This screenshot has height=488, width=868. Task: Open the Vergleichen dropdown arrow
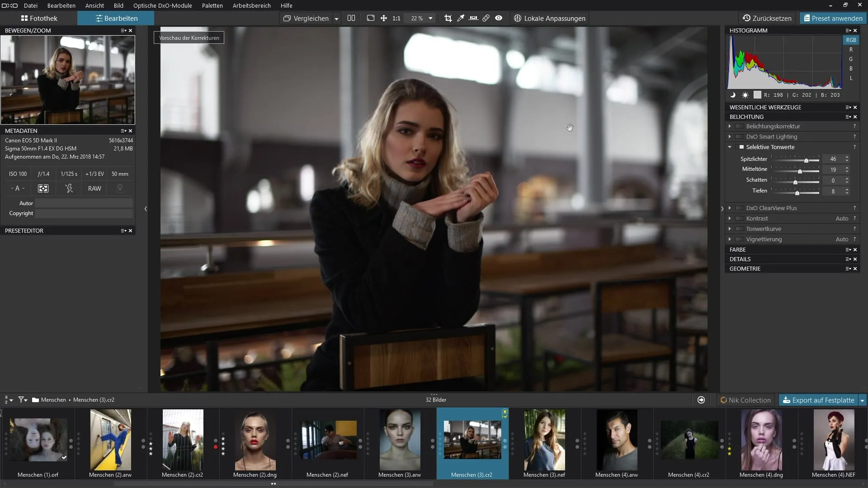point(336,19)
